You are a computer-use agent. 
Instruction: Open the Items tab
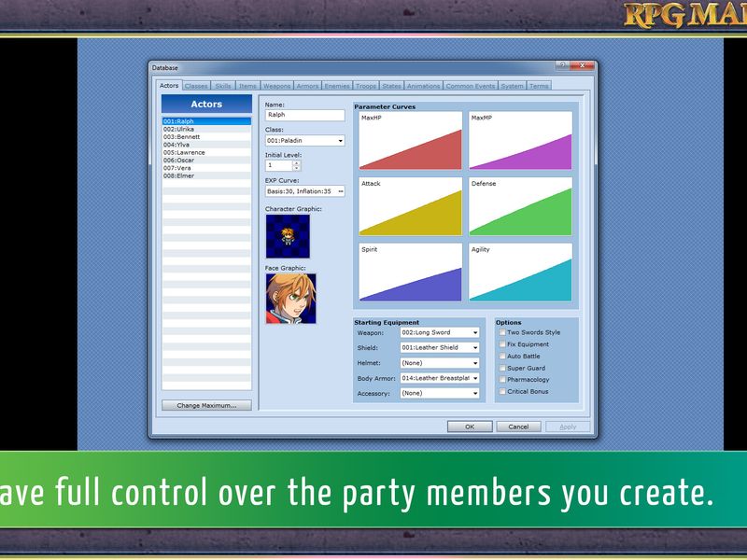pyautogui.click(x=247, y=86)
